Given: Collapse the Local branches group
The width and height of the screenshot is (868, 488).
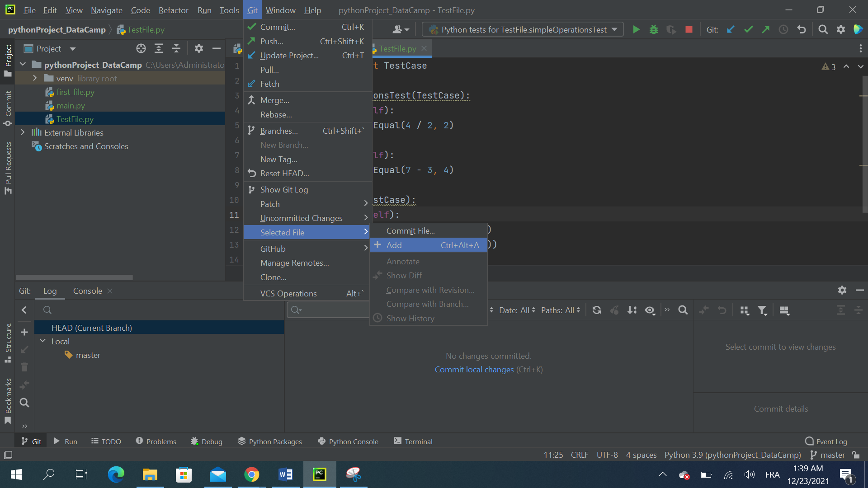Looking at the screenshot, I should (x=43, y=341).
